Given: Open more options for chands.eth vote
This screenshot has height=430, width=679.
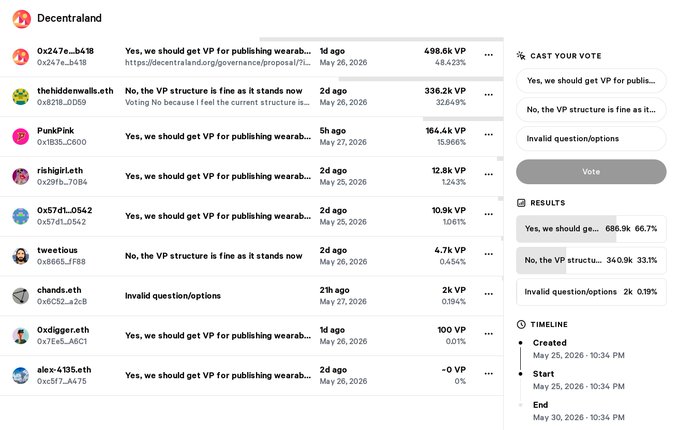Looking at the screenshot, I should [x=488, y=294].
